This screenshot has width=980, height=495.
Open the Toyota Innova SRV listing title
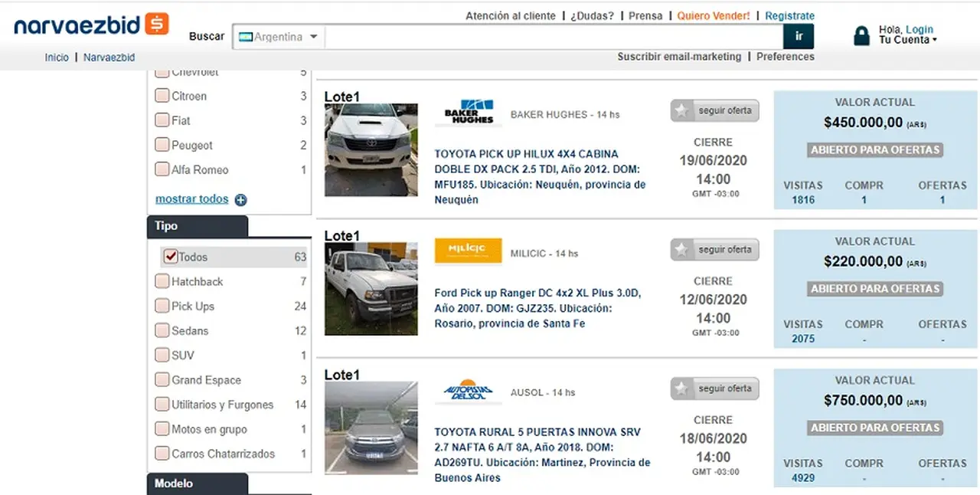[542, 454]
